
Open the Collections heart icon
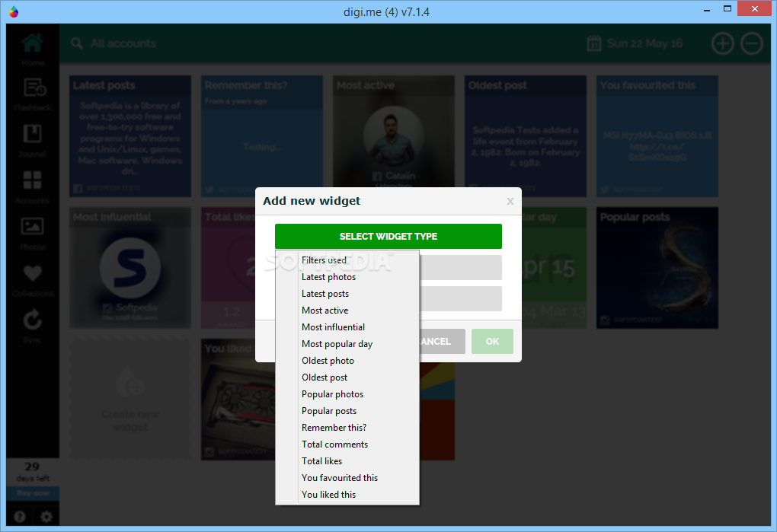[32, 272]
